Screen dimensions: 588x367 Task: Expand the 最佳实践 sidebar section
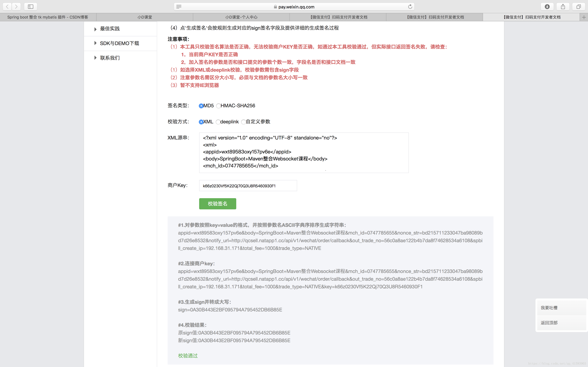(110, 29)
